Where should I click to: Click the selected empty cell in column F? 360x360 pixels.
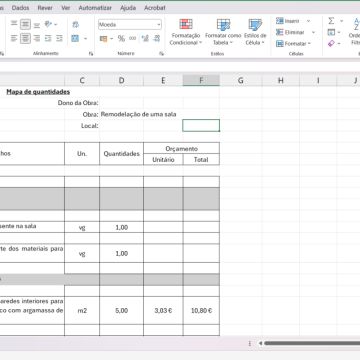tap(201, 126)
